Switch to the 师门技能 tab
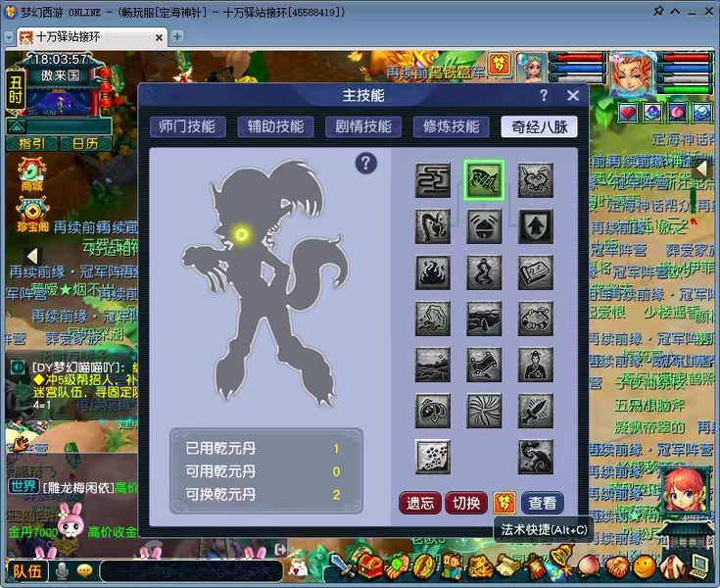The image size is (720, 588). [187, 126]
